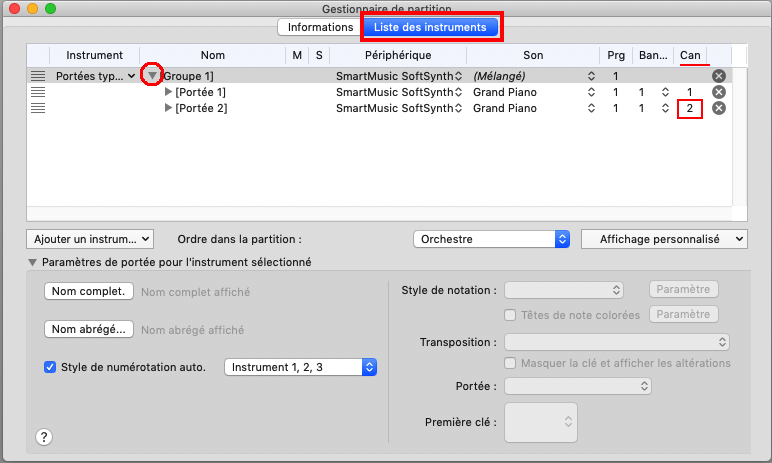
Task: Open help with the question mark button
Action: point(44,436)
